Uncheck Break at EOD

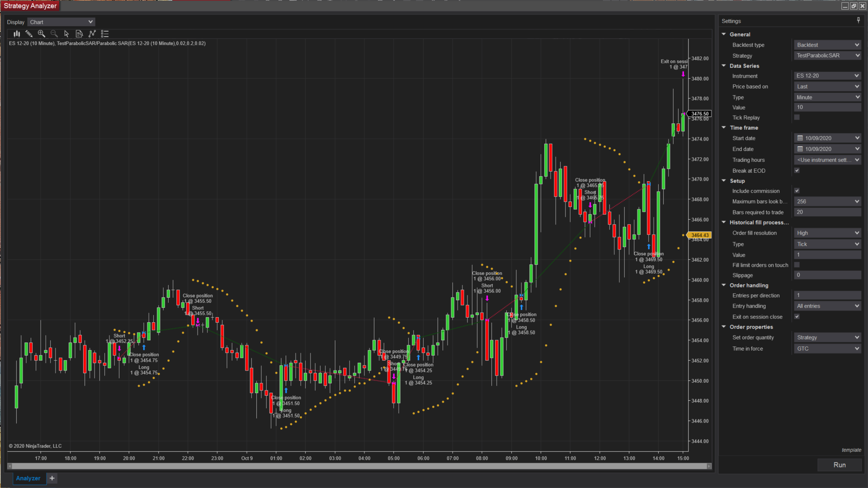pyautogui.click(x=797, y=171)
